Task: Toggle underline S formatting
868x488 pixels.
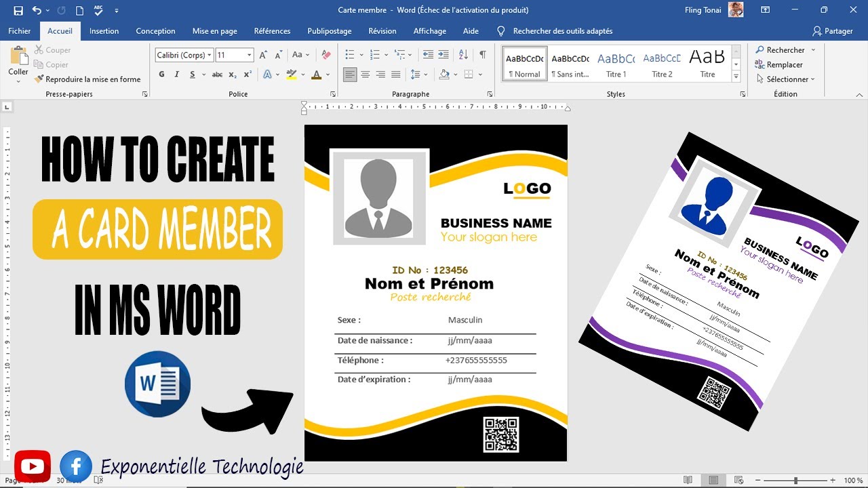Action: pyautogui.click(x=193, y=75)
